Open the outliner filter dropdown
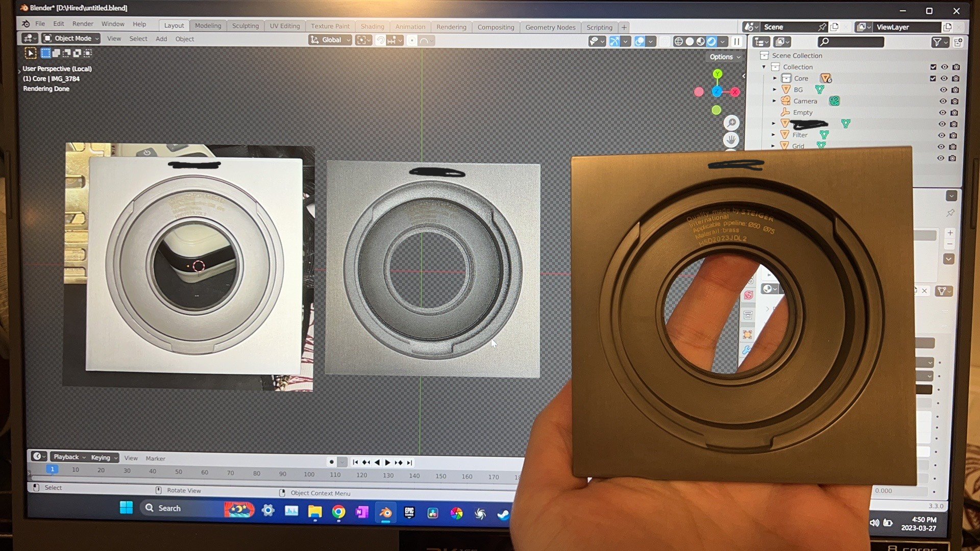Screen dimensions: 980x551 (940, 42)
